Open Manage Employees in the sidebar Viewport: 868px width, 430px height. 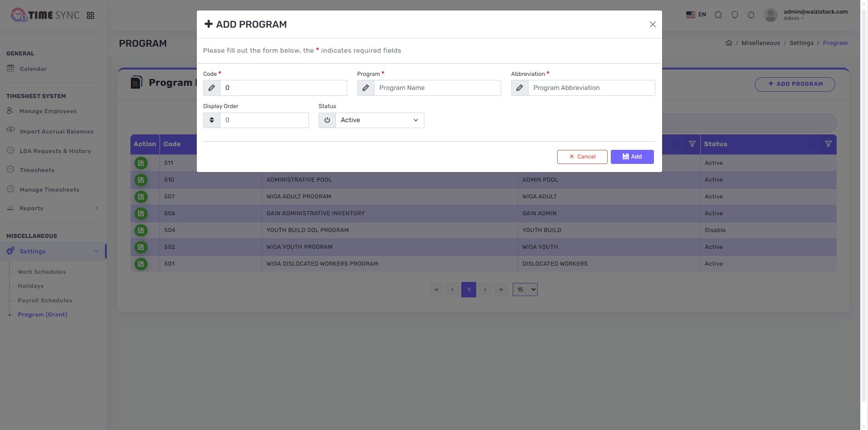pos(48,111)
